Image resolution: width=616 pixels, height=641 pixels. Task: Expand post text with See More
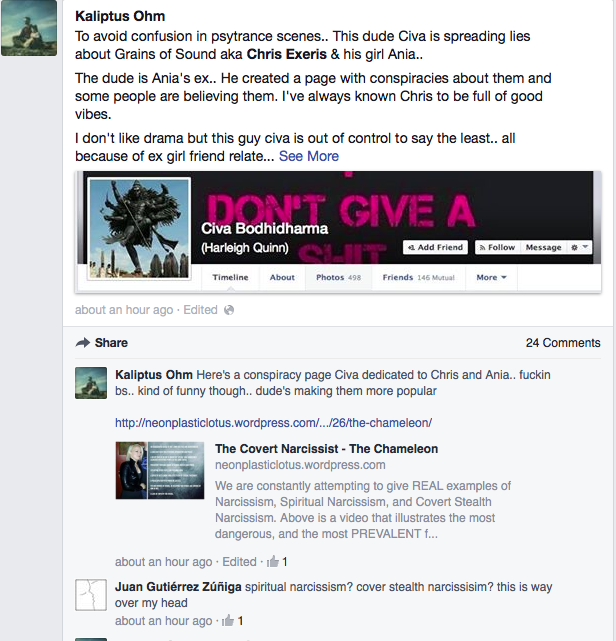tap(309, 156)
